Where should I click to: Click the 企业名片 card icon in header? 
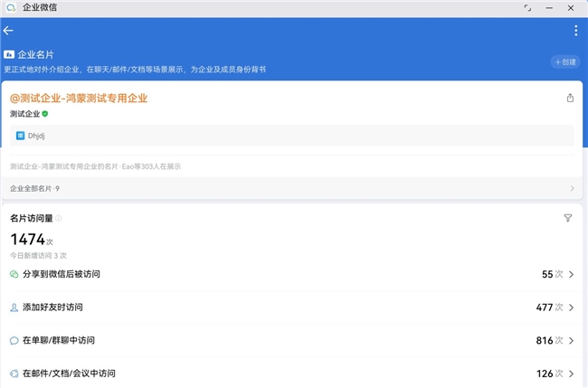(x=9, y=55)
